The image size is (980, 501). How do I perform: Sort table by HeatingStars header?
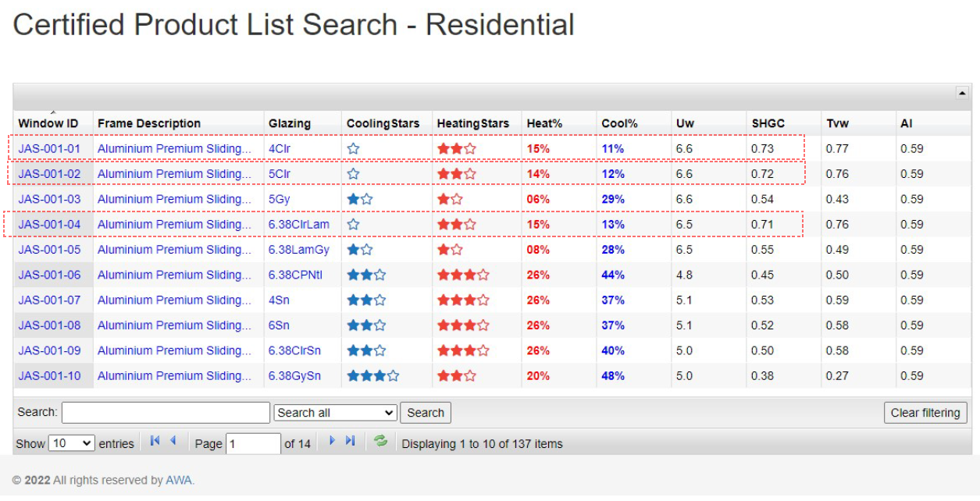(472, 123)
